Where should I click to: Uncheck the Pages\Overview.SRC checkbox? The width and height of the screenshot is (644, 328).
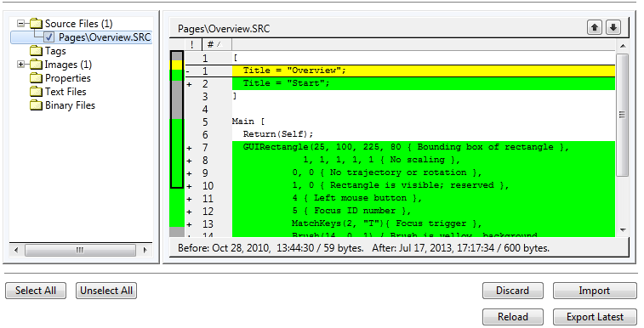pos(48,37)
